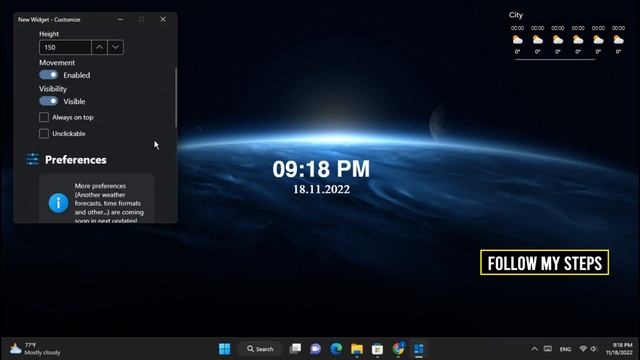
Task: Open the taskbar weather widget Mostly cloudy
Action: tap(35, 349)
